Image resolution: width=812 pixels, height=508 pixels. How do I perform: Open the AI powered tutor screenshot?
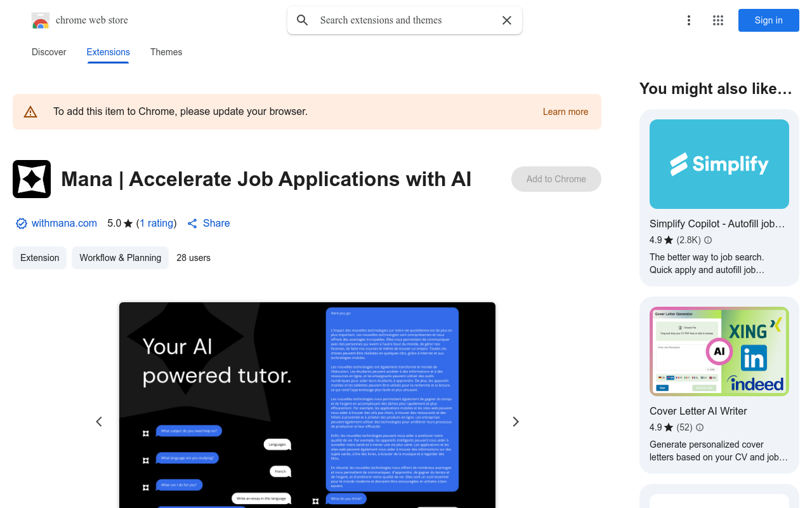pyautogui.click(x=307, y=405)
